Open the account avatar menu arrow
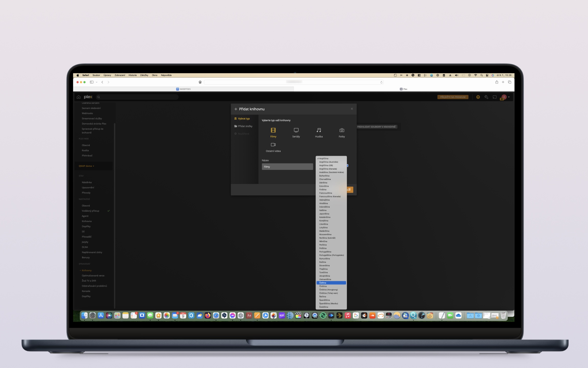Image resolution: width=588 pixels, height=368 pixels. pos(509,97)
